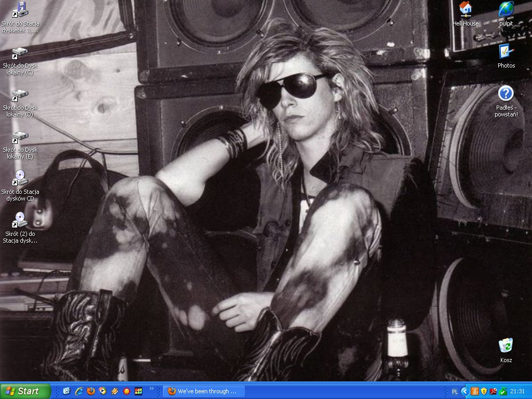This screenshot has width=532, height=399.
Task: Expand the Quick Launch overflow chevron
Action: [x=151, y=389]
